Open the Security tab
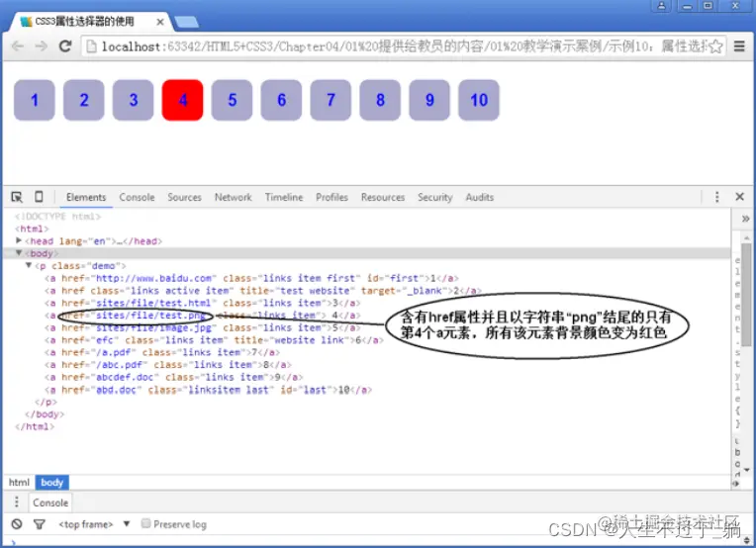Image resolution: width=756 pixels, height=548 pixels. click(434, 197)
